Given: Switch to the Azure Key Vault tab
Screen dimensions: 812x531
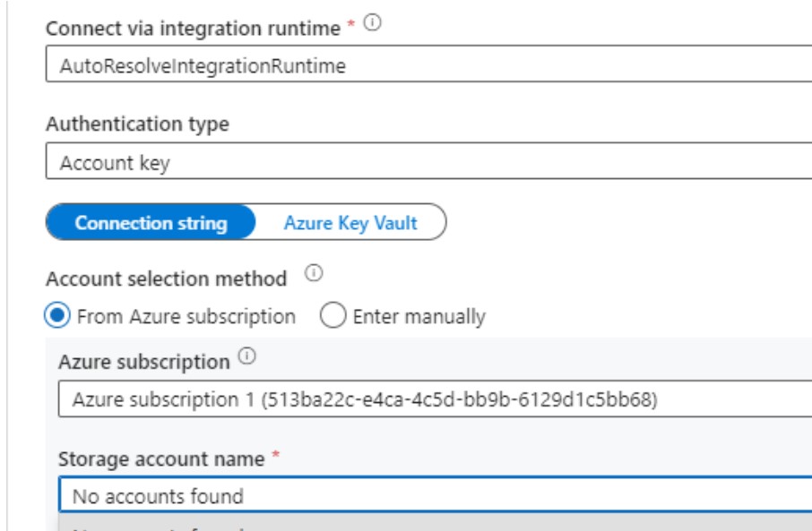Looking at the screenshot, I should pos(350,223).
